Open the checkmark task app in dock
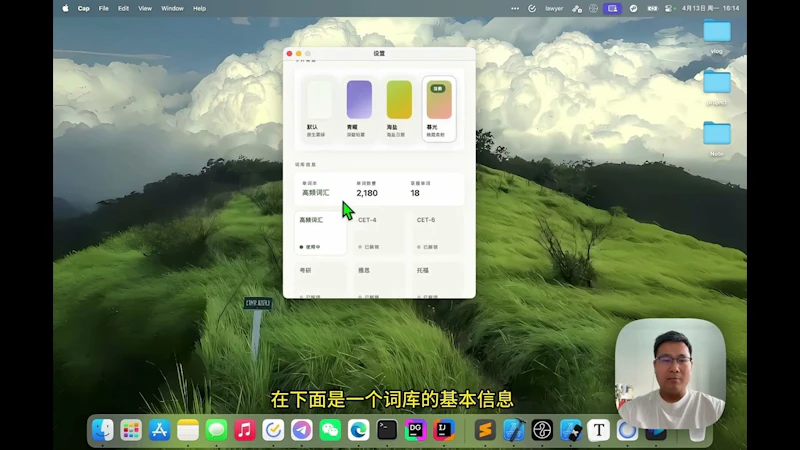The image size is (800, 450). [273, 430]
